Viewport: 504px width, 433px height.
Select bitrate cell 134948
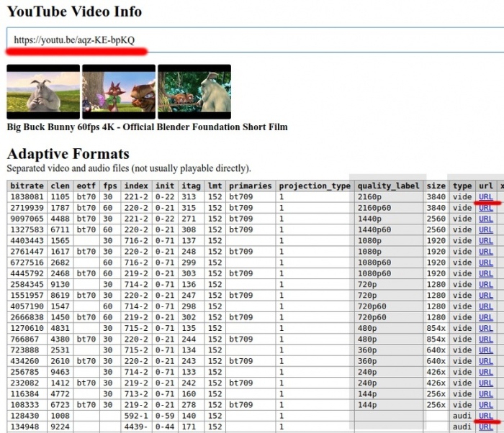click(27, 427)
